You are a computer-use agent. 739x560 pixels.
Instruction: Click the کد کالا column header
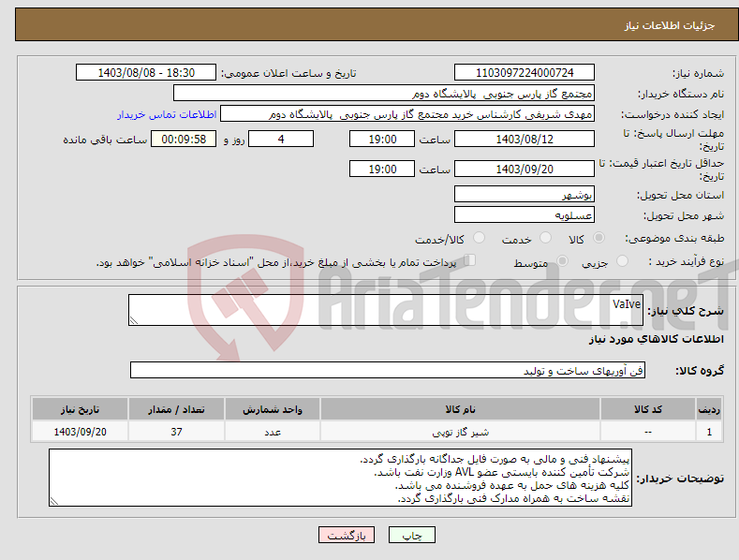tap(648, 409)
